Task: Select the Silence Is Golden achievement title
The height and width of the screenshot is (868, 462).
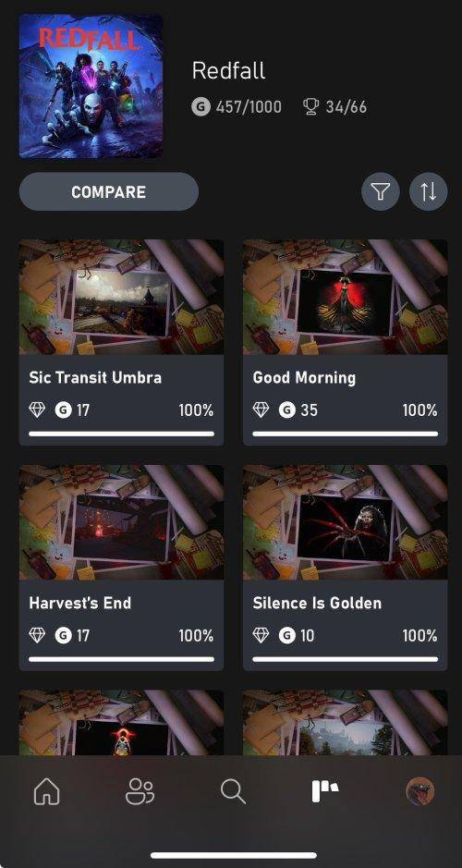Action: (x=317, y=603)
